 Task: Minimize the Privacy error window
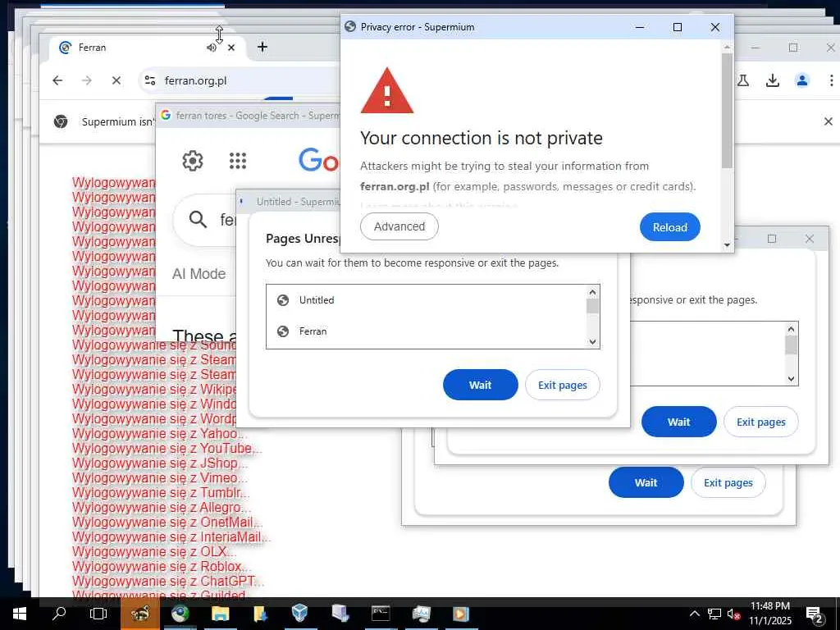coord(639,27)
